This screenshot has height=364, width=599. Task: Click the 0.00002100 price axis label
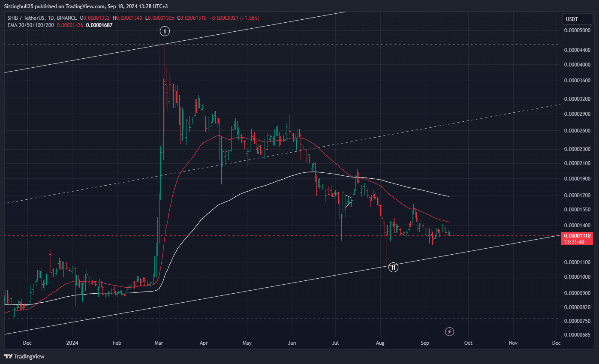click(x=578, y=163)
